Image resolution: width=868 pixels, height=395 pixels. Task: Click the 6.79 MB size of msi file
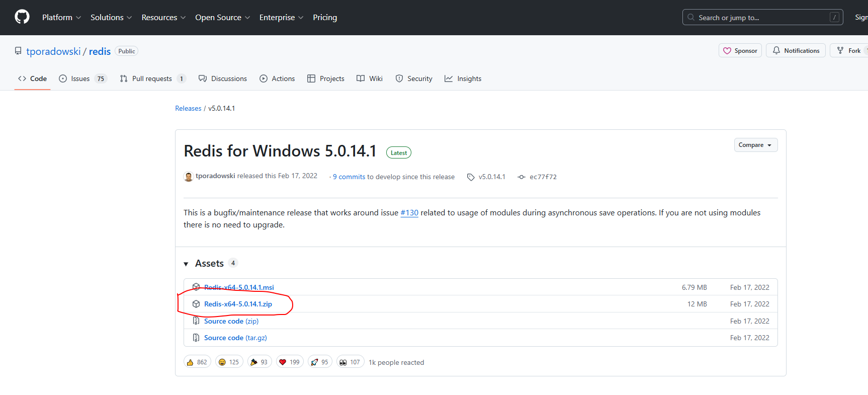click(x=694, y=287)
